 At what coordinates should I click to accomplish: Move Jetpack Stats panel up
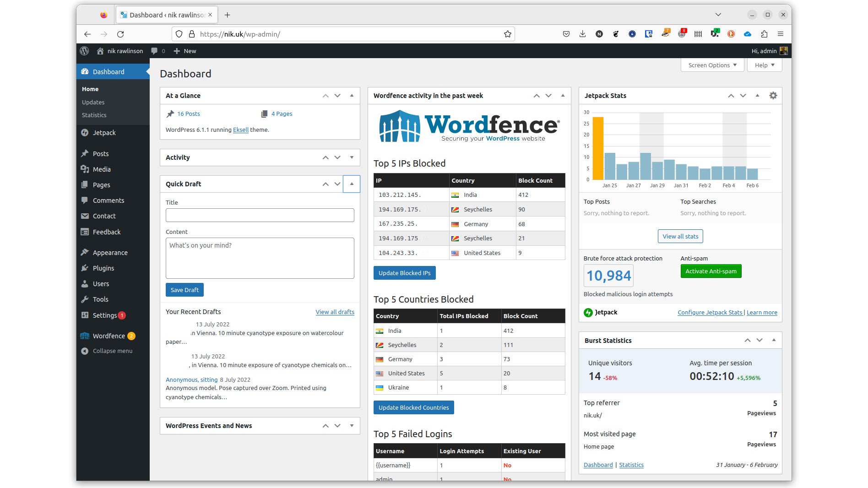coord(731,96)
